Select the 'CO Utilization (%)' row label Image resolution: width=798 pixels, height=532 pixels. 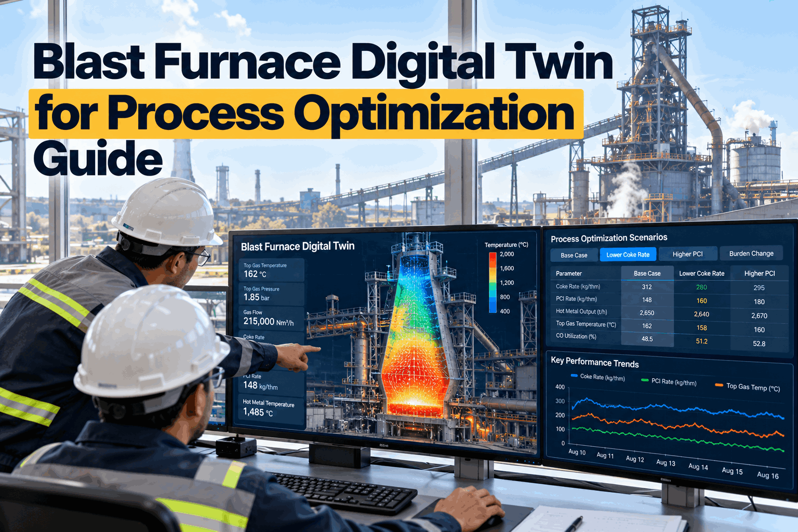(x=576, y=336)
